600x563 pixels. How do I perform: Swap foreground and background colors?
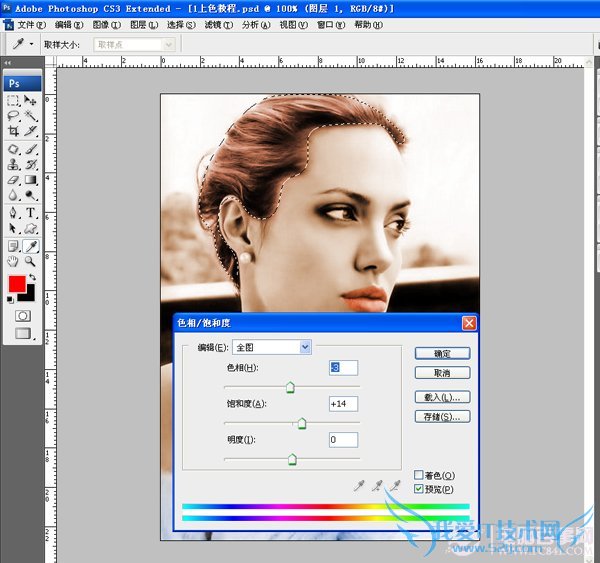(x=33, y=277)
